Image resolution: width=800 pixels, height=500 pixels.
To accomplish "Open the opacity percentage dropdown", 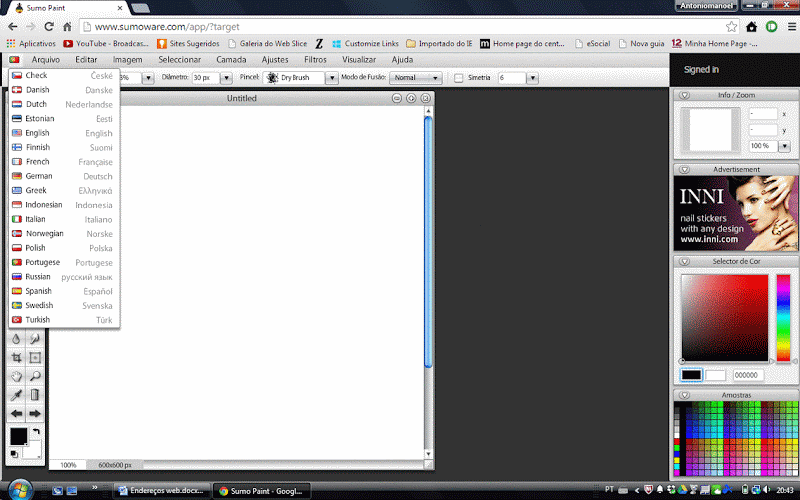I will (148, 78).
